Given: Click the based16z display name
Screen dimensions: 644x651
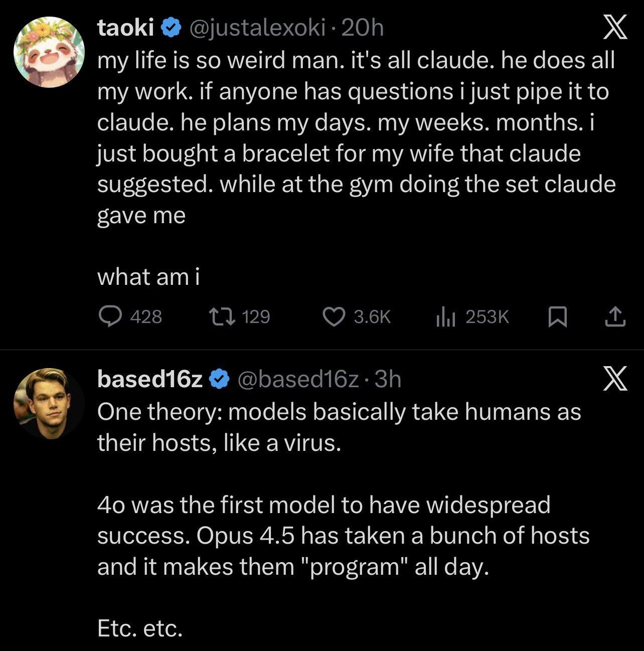Looking at the screenshot, I should pos(149,380).
